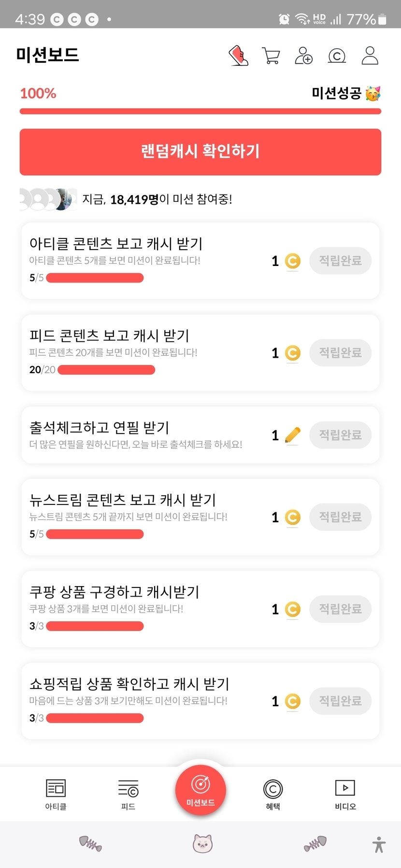
Task: Open the 혜택 tab
Action: click(272, 794)
